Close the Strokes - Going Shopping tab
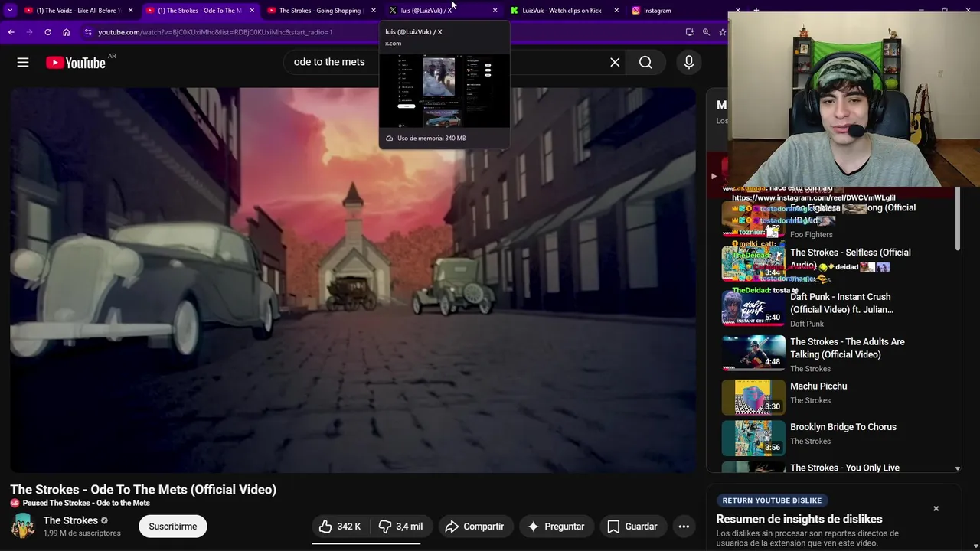Screen dimensions: 980x551 374,11
